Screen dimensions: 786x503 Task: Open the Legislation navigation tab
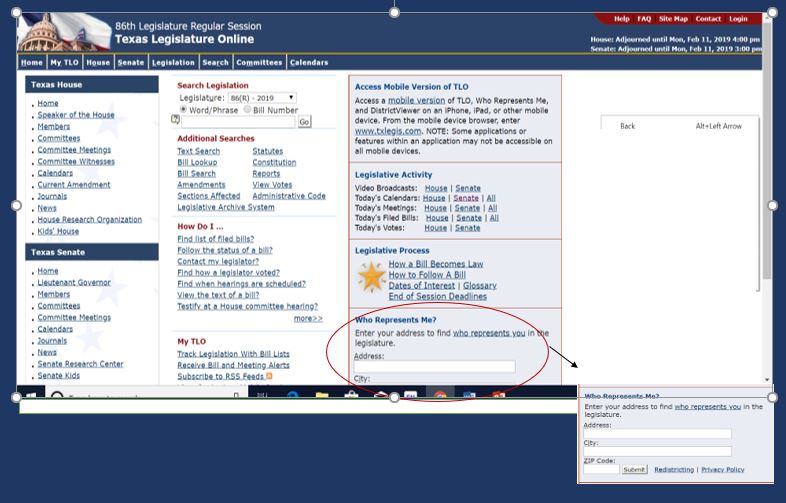point(173,63)
